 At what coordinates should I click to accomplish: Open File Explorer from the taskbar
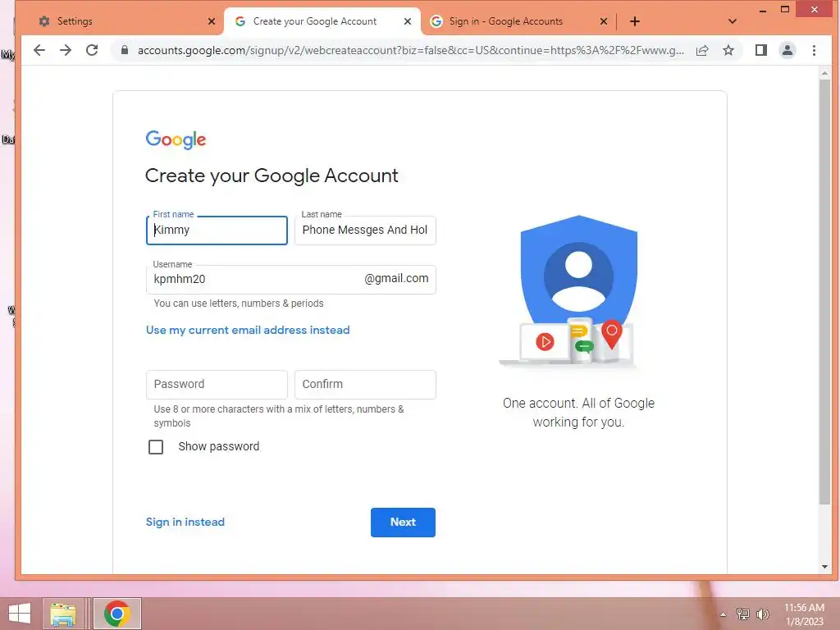pos(62,614)
